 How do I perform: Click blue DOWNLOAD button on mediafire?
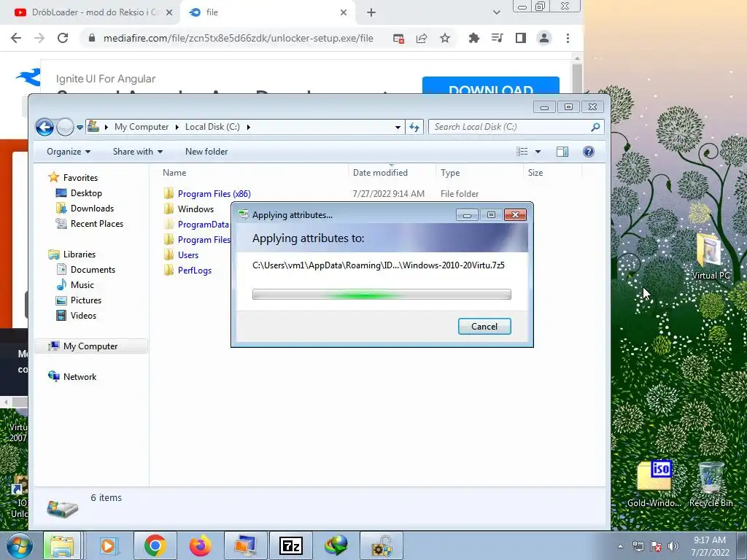(491, 86)
